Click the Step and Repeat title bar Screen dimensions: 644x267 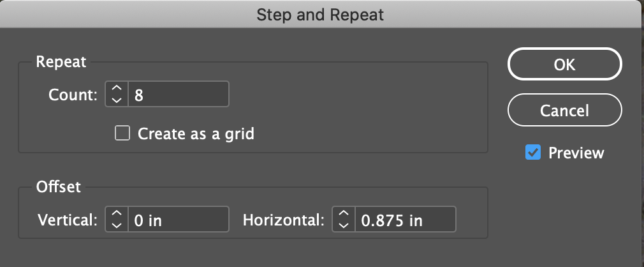320,15
